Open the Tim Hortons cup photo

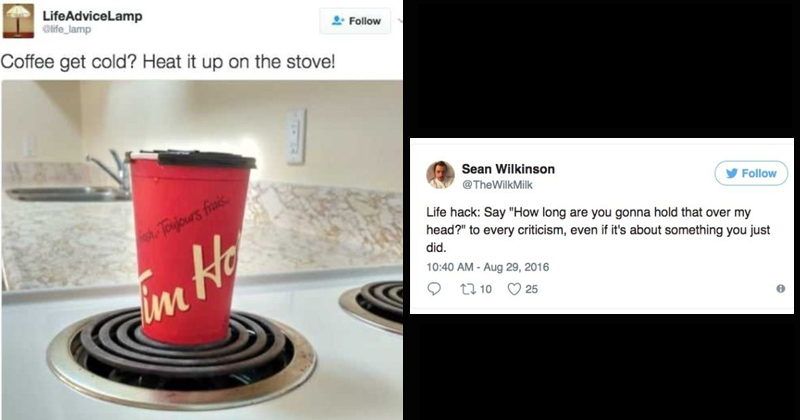click(202, 250)
